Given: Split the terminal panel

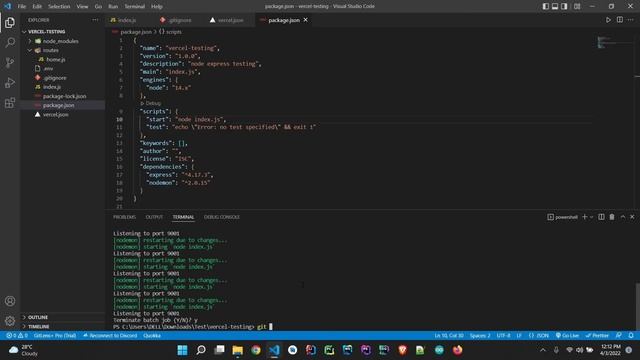Looking at the screenshot, I should pyautogui.click(x=601, y=217).
